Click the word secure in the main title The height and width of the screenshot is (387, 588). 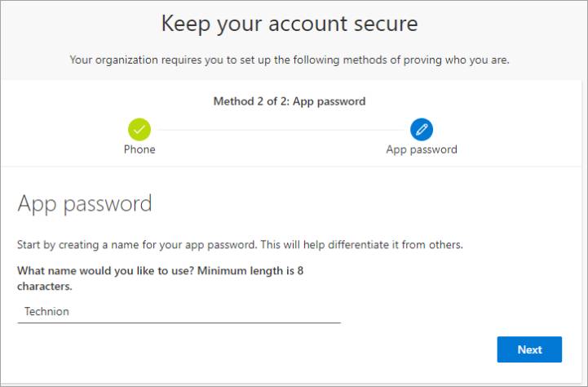click(x=386, y=24)
